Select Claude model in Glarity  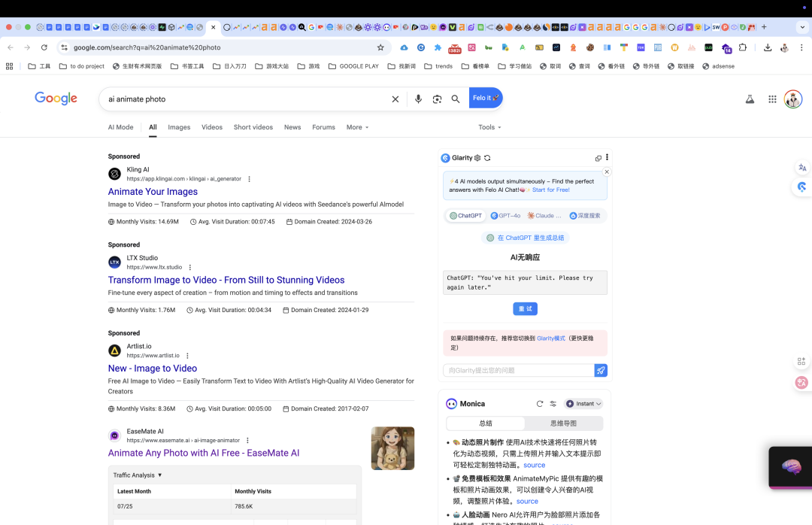click(x=544, y=216)
